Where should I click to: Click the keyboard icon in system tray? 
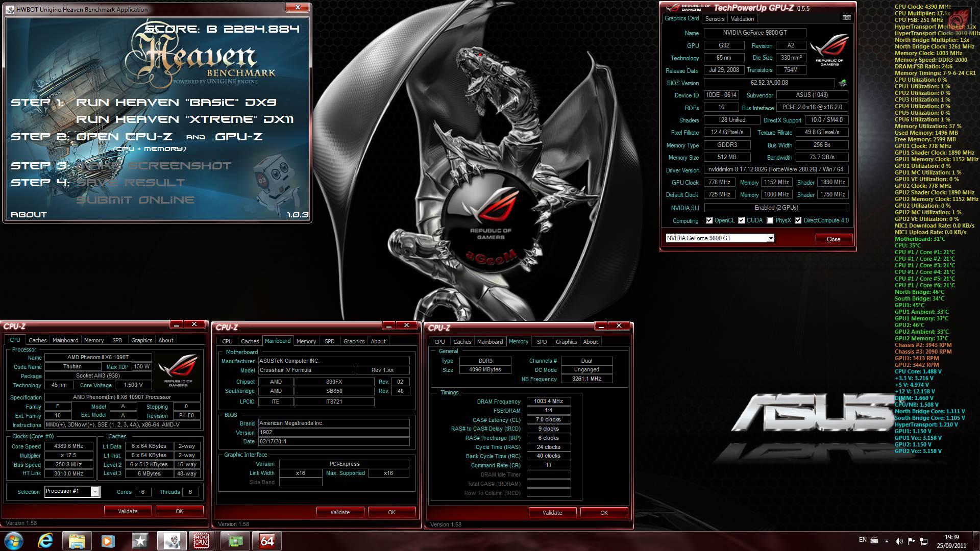click(x=874, y=540)
